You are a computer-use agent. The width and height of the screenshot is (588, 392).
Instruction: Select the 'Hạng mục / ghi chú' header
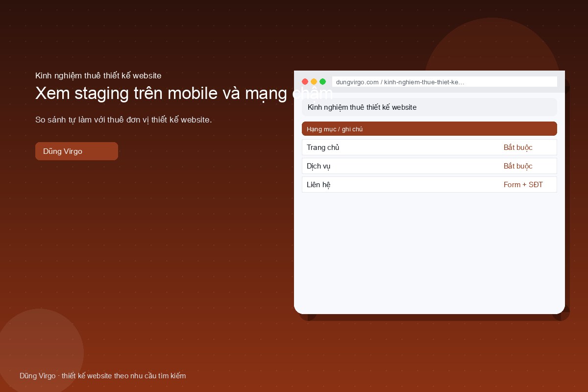[x=429, y=129]
